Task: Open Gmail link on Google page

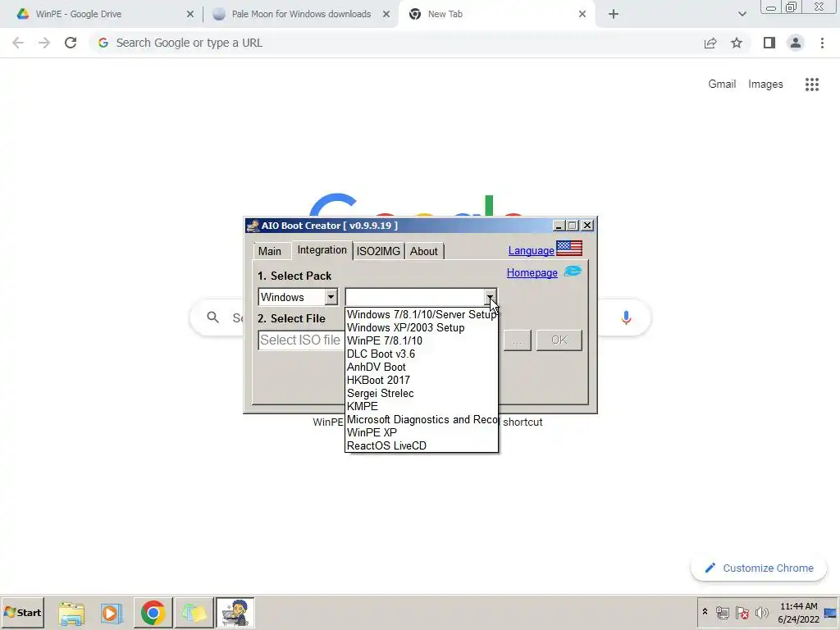Action: click(x=722, y=84)
